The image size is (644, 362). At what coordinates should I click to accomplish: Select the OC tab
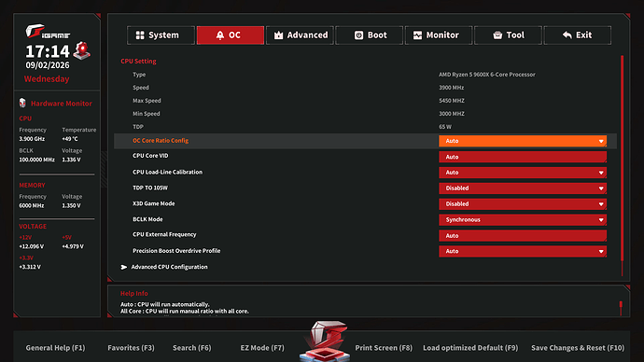[230, 35]
